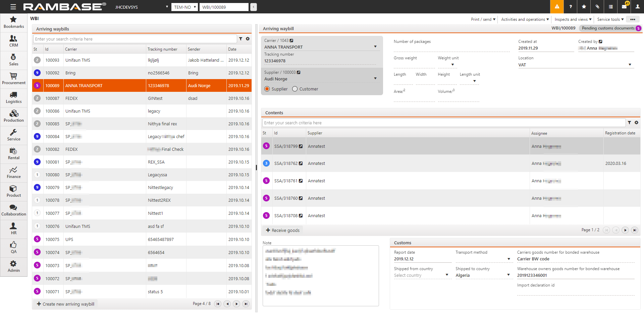The image size is (644, 314).
Task: Select the Supplier radio button
Action: tap(267, 89)
